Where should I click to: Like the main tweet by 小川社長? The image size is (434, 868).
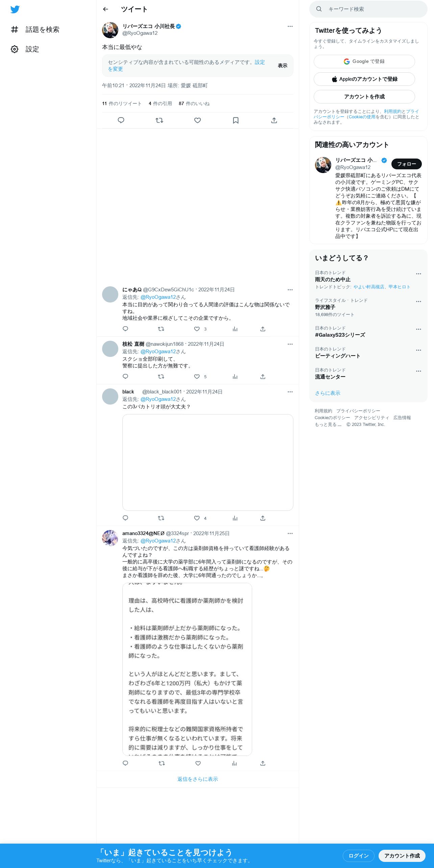[x=198, y=120]
